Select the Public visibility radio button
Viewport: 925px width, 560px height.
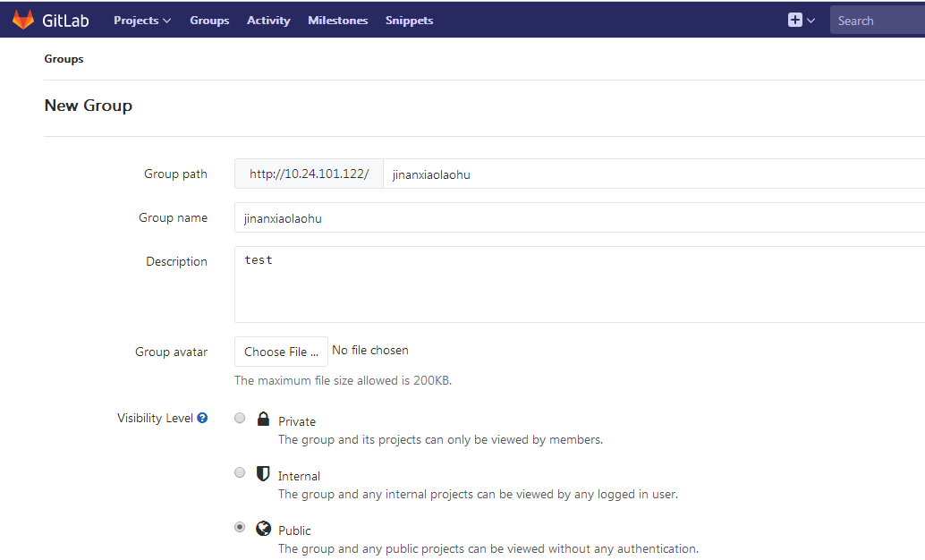pyautogui.click(x=240, y=527)
